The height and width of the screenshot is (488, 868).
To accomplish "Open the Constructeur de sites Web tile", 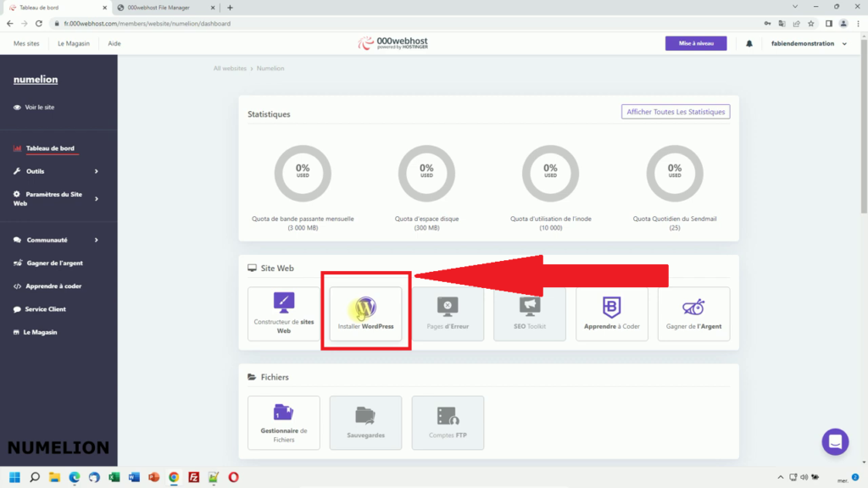I will [283, 313].
